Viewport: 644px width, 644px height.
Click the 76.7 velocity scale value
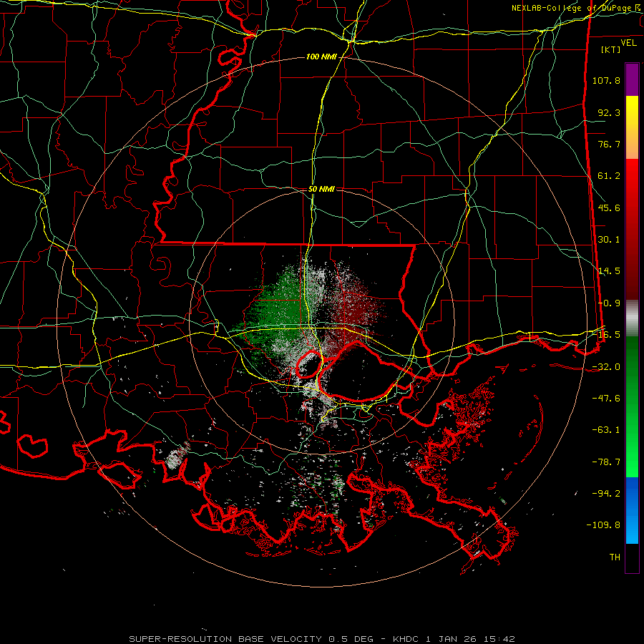(x=609, y=144)
